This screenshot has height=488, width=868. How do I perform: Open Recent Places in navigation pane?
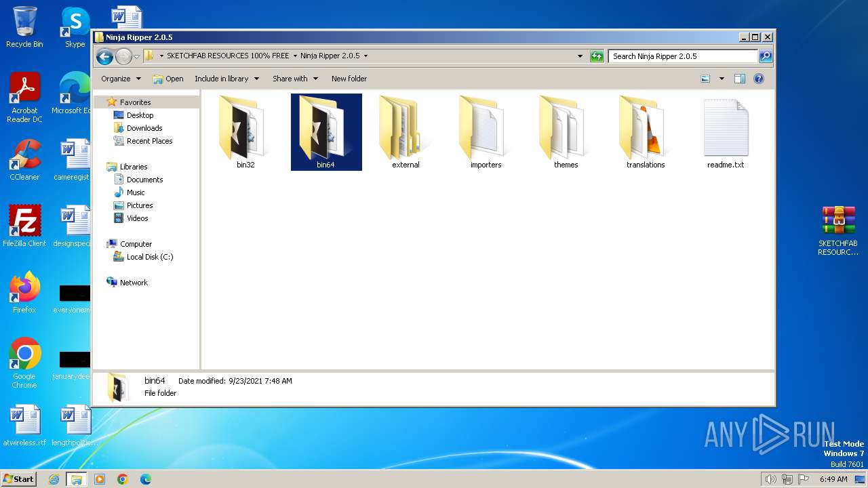[149, 141]
